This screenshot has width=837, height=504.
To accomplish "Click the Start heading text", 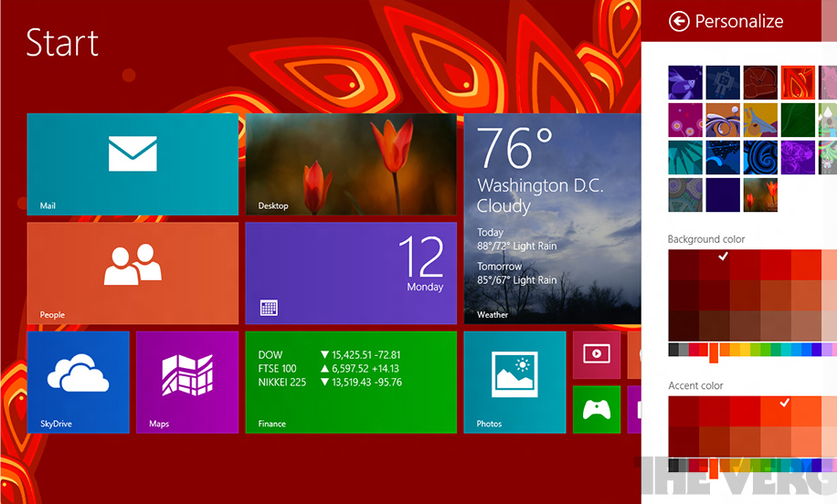I will 62,42.
